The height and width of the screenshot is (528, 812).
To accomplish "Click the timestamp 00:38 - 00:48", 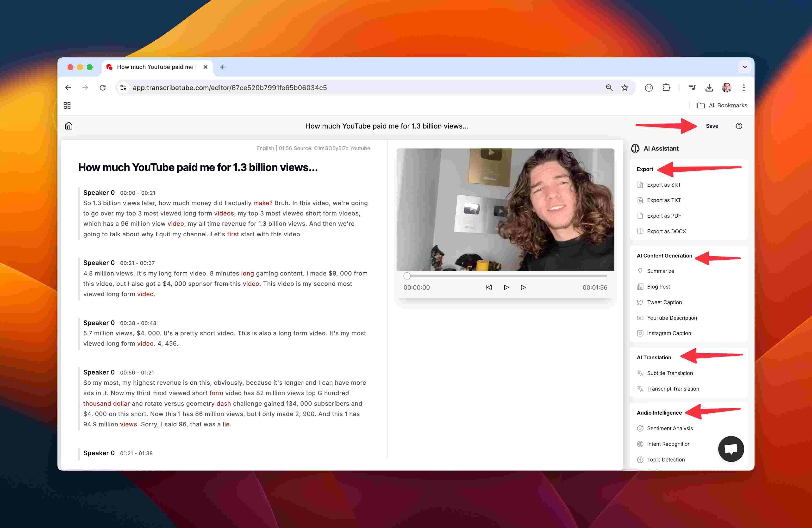I will point(138,323).
